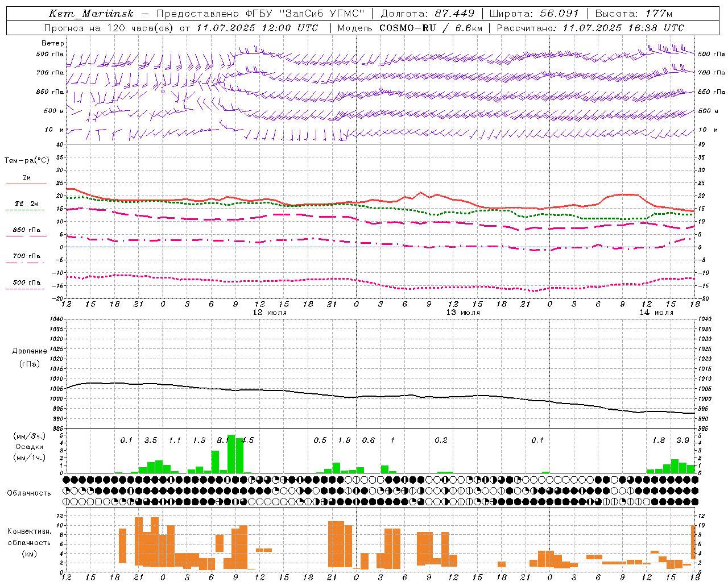This screenshot has height=582, width=728.
Task: Click the 'Тем-ра(°C)' temperature label
Action: [x=27, y=161]
